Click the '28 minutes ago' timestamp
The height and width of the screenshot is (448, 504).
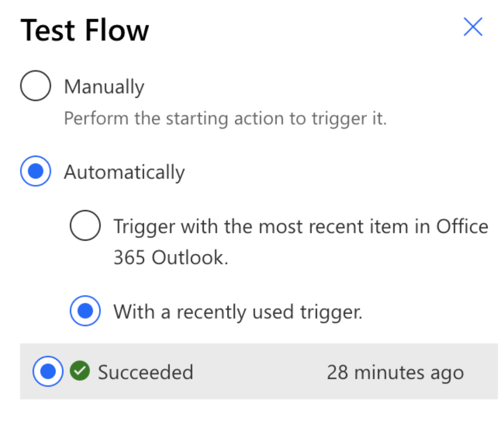click(x=396, y=373)
